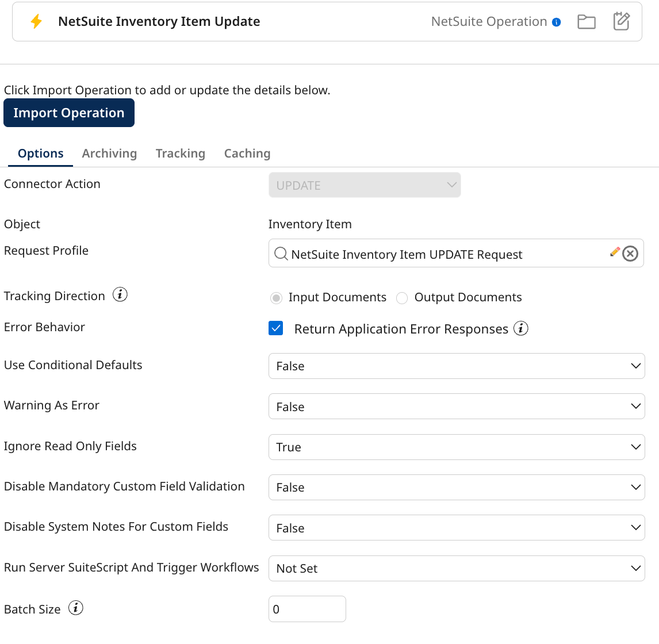Open the folder browser icon
The image size is (659, 644).
pyautogui.click(x=586, y=21)
